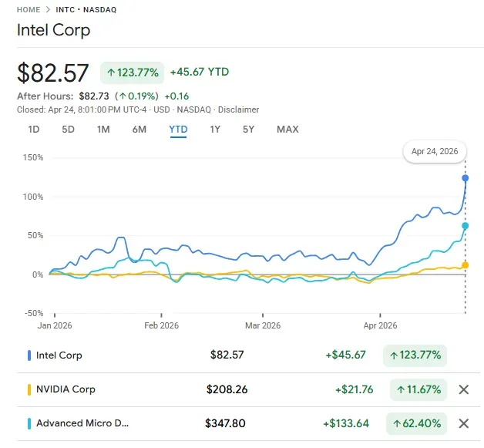The width and height of the screenshot is (484, 448).
Task: Switch chart to 1Y range
Action: [x=215, y=130]
